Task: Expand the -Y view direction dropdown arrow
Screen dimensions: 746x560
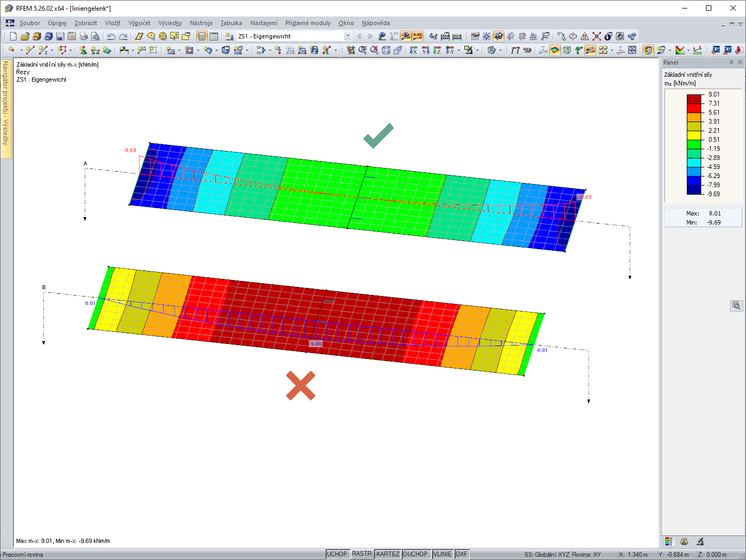Action: click(x=459, y=50)
